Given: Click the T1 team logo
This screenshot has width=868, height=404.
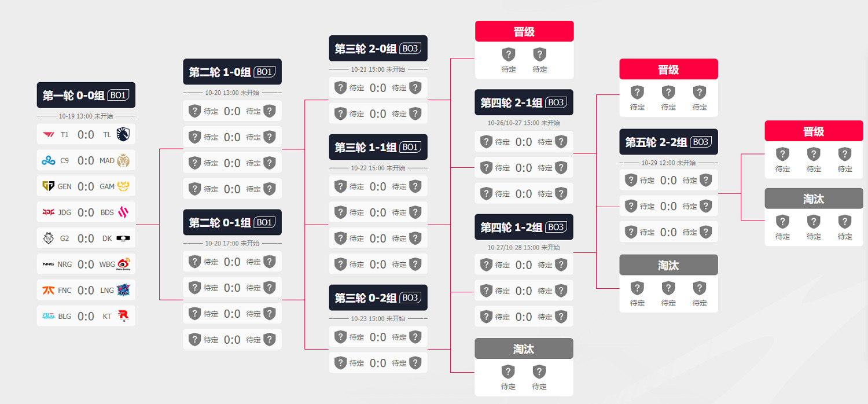Looking at the screenshot, I should [x=48, y=134].
